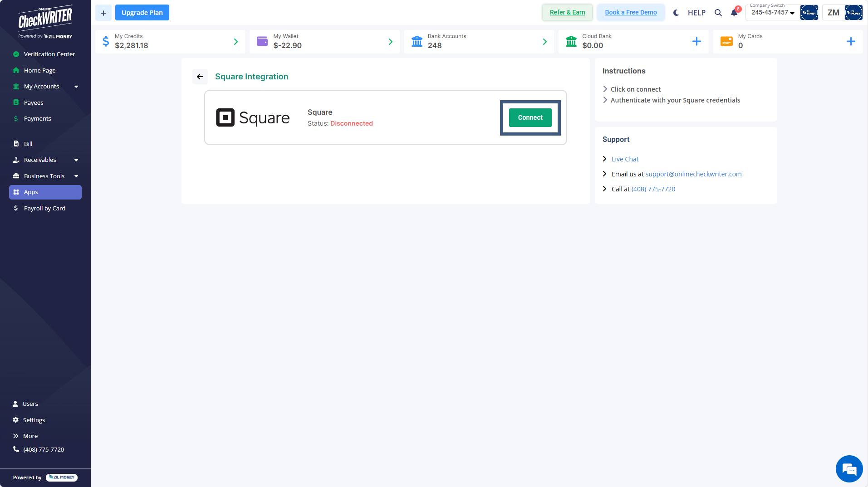This screenshot has height=487, width=868.
Task: Open Payroll by Card from the sidebar
Action: click(x=44, y=208)
